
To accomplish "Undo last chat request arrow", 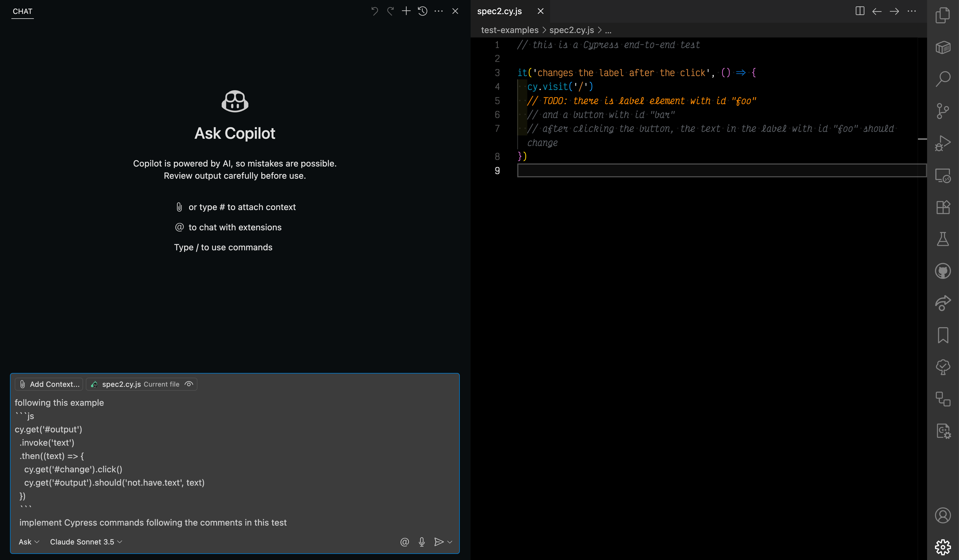I will tap(375, 11).
